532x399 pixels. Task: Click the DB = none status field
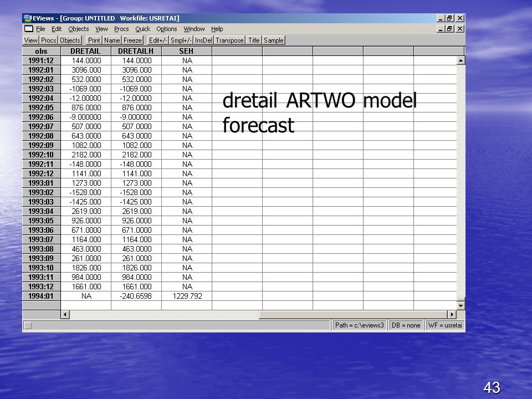406,325
